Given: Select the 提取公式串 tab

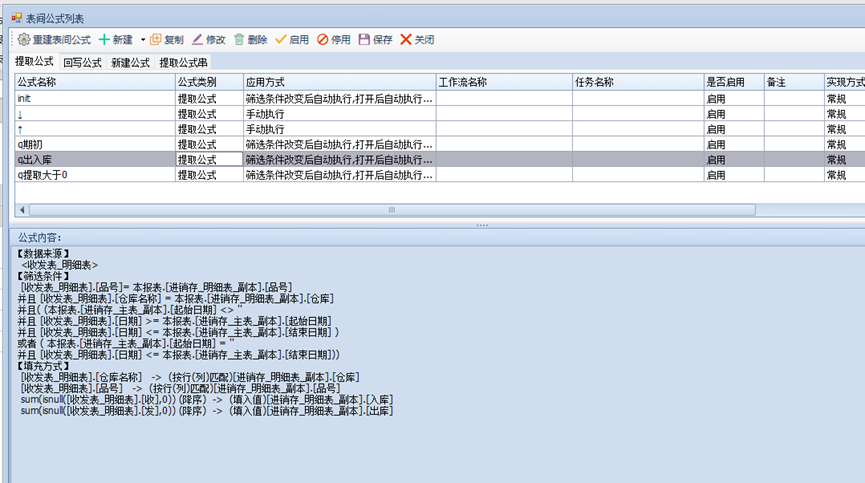Looking at the screenshot, I should [x=183, y=63].
